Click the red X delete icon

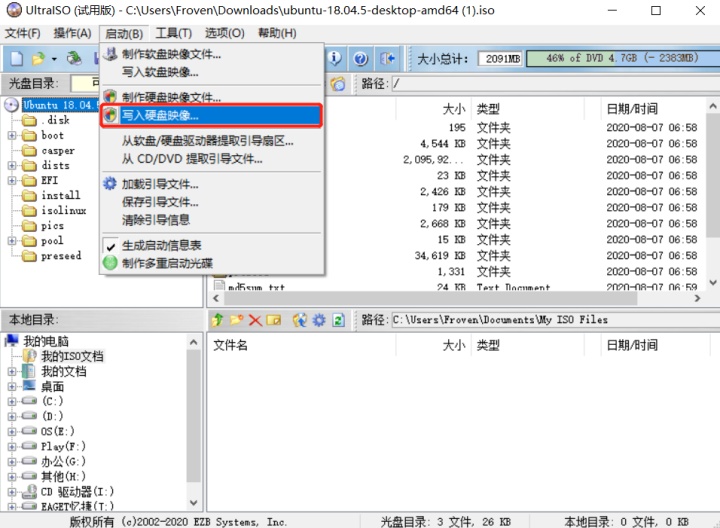click(255, 320)
